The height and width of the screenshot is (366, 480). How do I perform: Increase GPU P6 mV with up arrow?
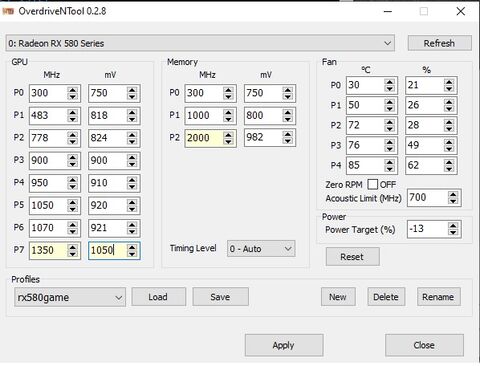point(132,224)
